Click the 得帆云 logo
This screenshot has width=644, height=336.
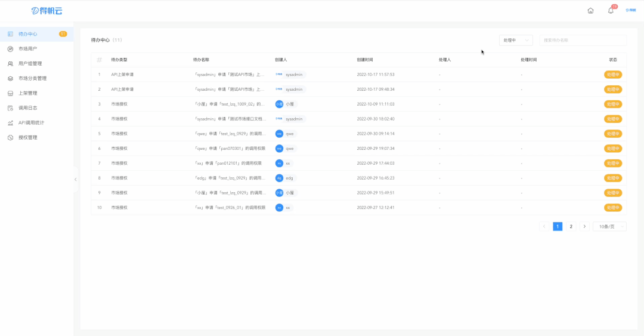(x=47, y=11)
